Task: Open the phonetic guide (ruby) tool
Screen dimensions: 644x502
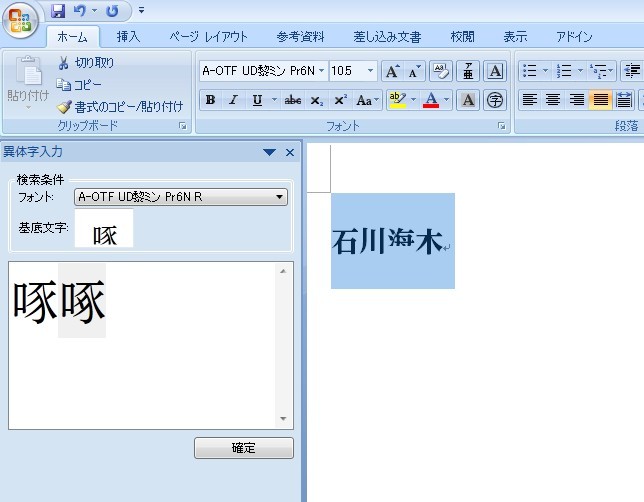Action: coord(468,71)
